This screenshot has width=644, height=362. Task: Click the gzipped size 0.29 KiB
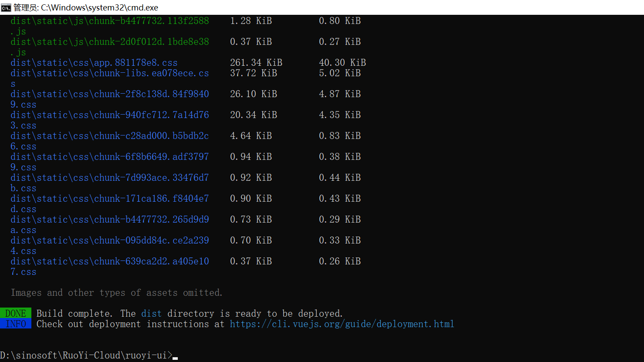pyautogui.click(x=340, y=220)
